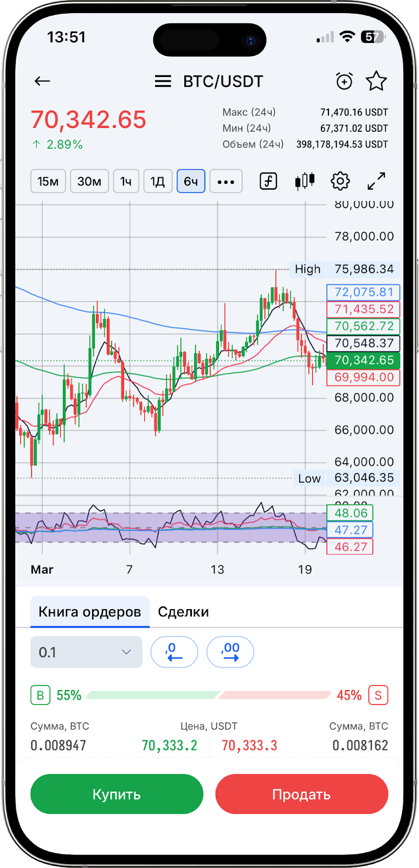Expand chart to fullscreen
The image size is (419, 868).
point(376,181)
